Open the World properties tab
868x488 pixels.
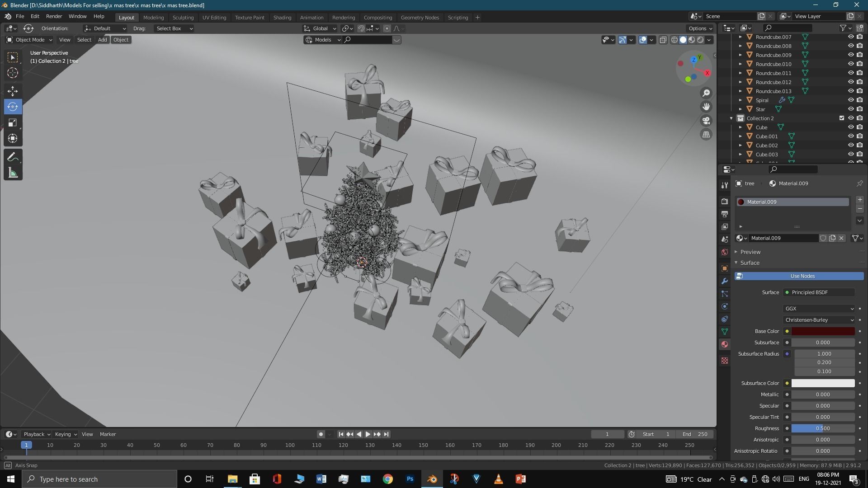725,252
